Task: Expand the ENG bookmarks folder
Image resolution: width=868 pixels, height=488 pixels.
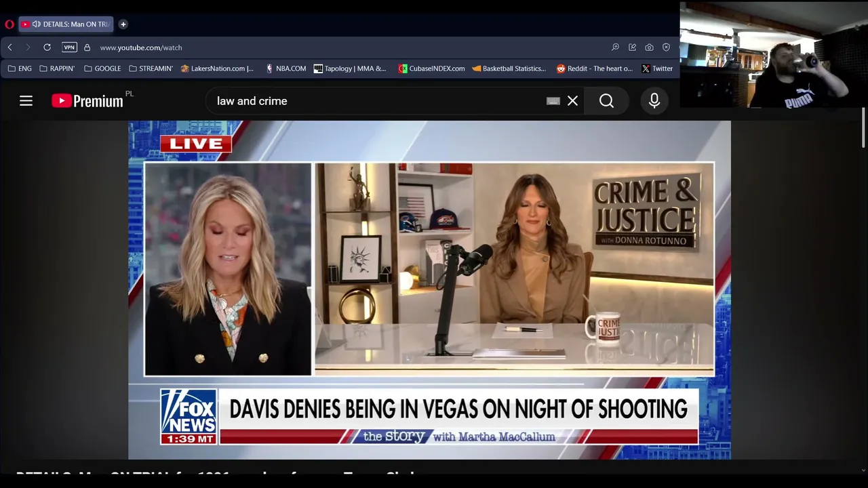Action: pos(20,68)
